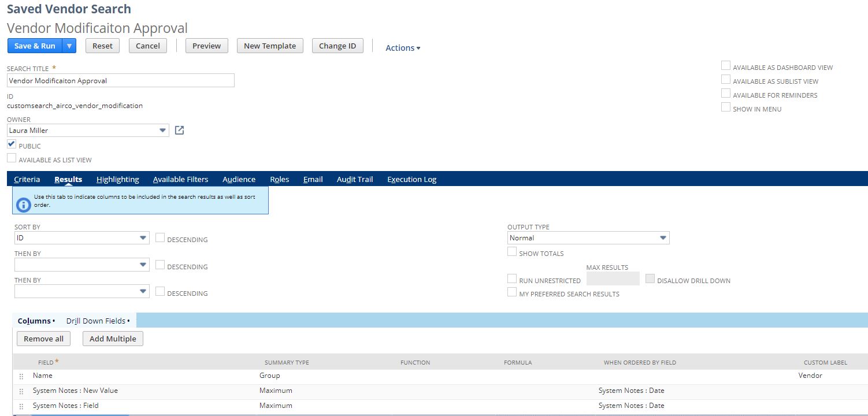This screenshot has width=868, height=416.
Task: Open owner record via external link icon
Action: (x=179, y=131)
